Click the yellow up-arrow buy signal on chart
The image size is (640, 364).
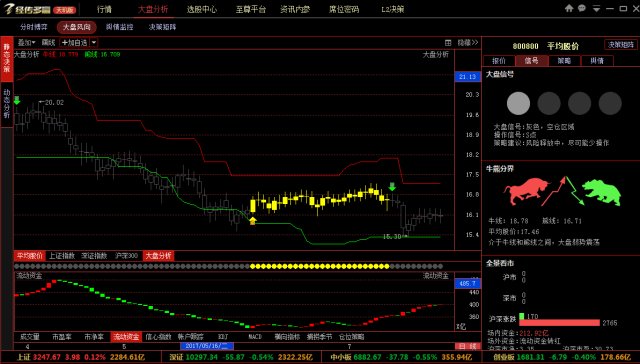point(253,221)
